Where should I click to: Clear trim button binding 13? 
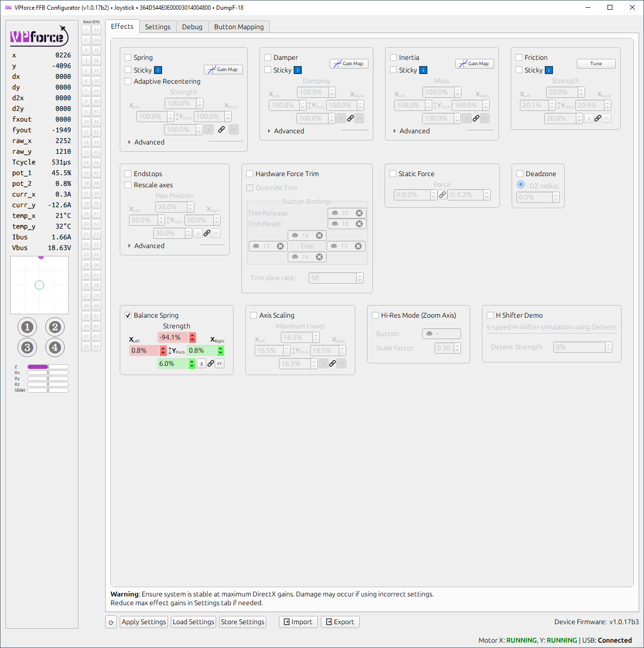[x=280, y=246]
